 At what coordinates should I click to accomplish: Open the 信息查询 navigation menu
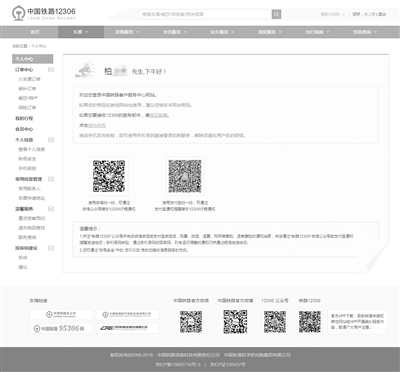pyautogui.click(x=365, y=32)
